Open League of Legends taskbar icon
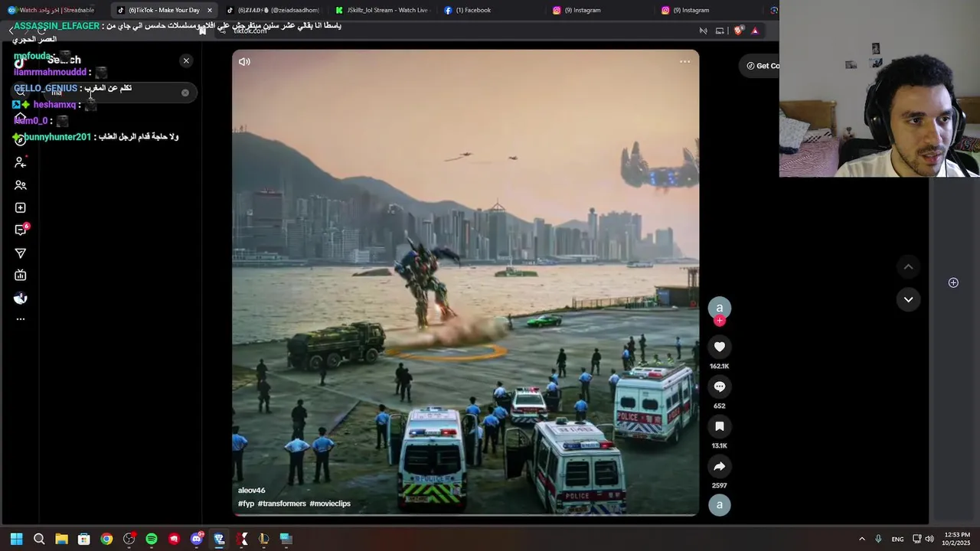980x551 pixels. coord(264,539)
